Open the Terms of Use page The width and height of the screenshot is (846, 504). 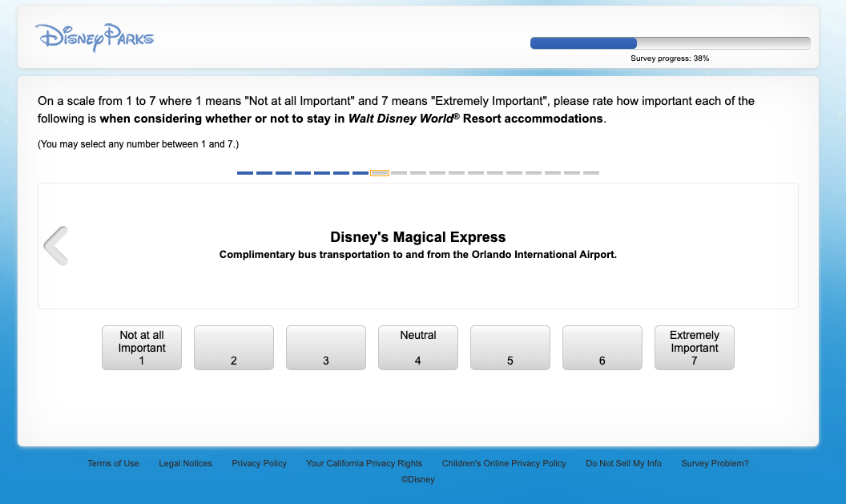point(112,463)
